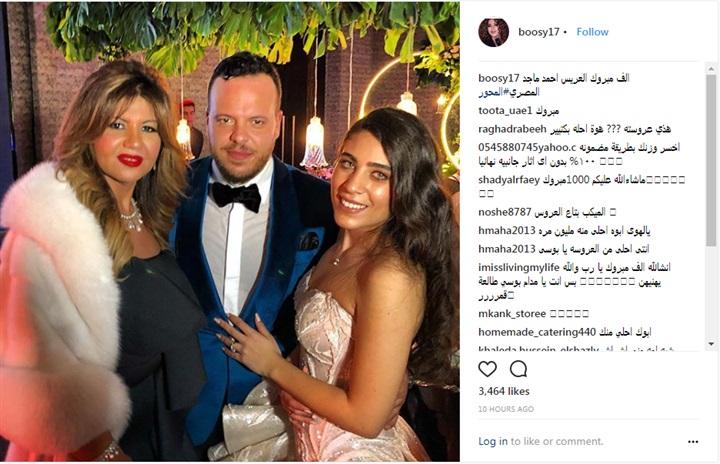Visit raghadrabeeh commenter profile
The width and height of the screenshot is (720, 464).
tap(512, 129)
